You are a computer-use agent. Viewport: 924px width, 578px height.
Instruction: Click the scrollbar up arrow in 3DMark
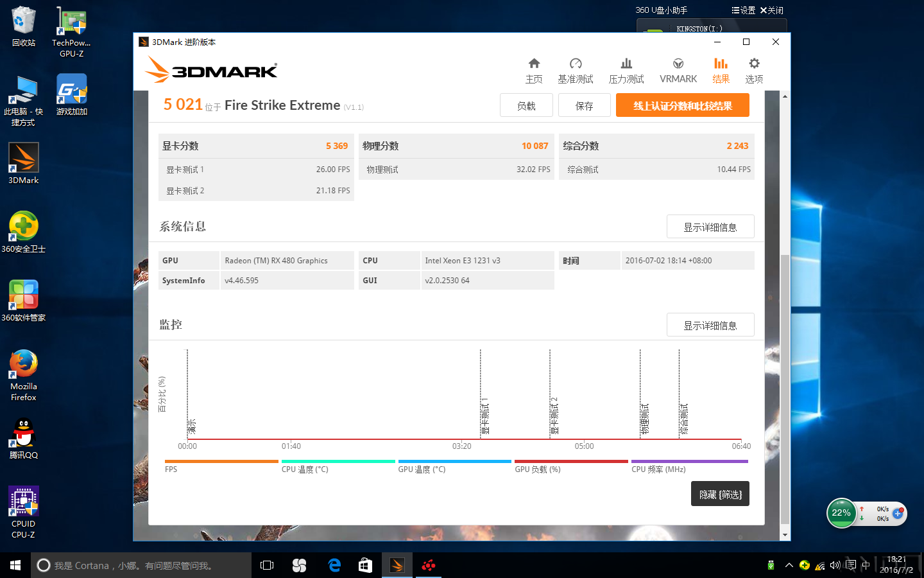(x=785, y=96)
